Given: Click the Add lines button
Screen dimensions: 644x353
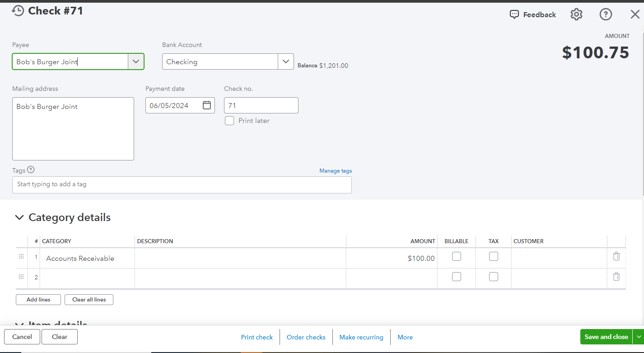Looking at the screenshot, I should point(38,299).
